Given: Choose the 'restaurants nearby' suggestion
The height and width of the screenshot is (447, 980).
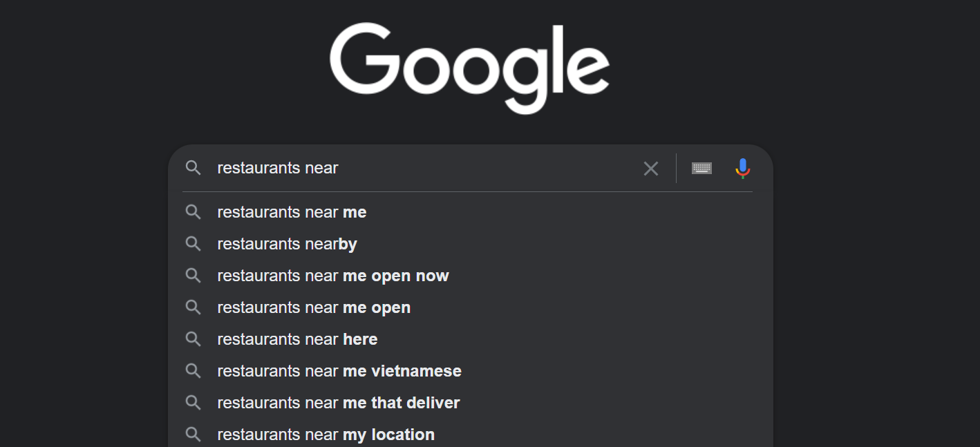Looking at the screenshot, I should pos(287,244).
